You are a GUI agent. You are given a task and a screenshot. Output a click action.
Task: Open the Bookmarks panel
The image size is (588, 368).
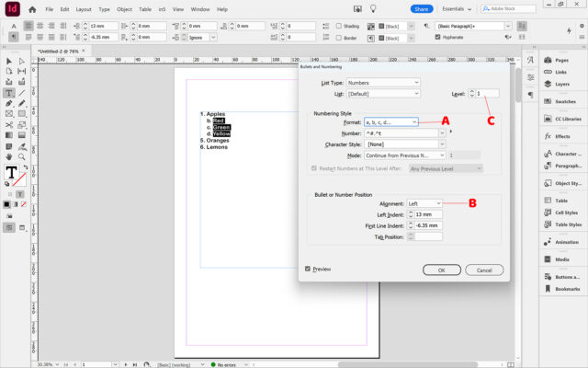(567, 288)
